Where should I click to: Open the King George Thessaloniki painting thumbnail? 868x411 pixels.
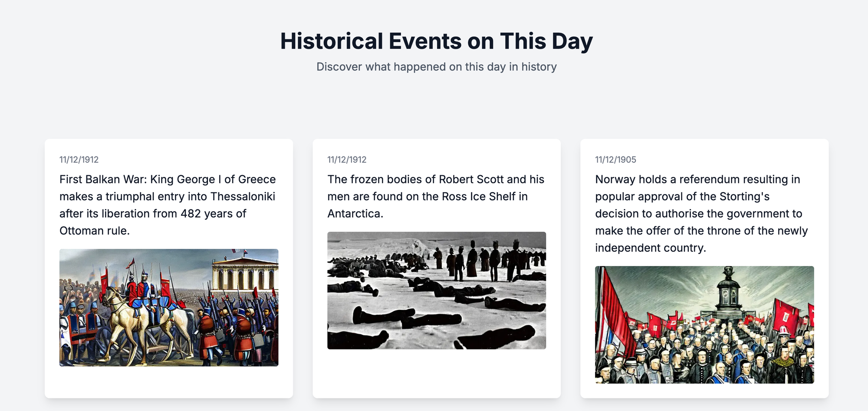point(169,307)
